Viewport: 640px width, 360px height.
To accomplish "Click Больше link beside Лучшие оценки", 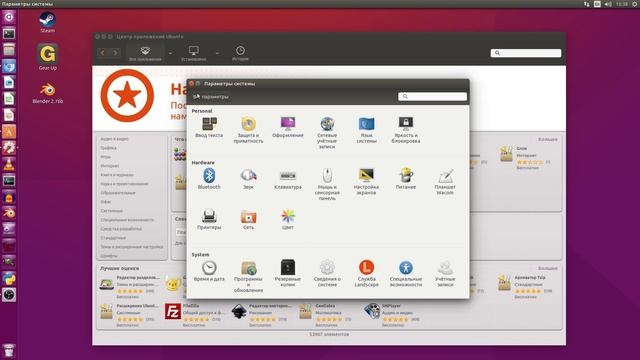I will click(547, 269).
